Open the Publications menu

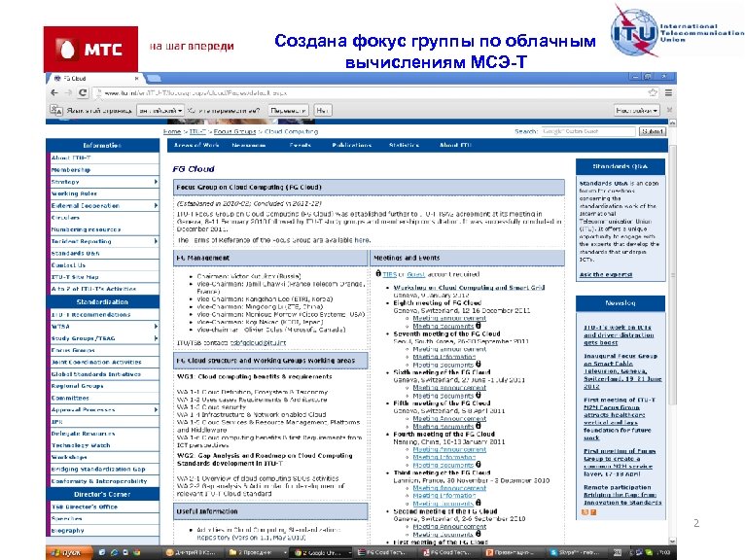[x=352, y=145]
